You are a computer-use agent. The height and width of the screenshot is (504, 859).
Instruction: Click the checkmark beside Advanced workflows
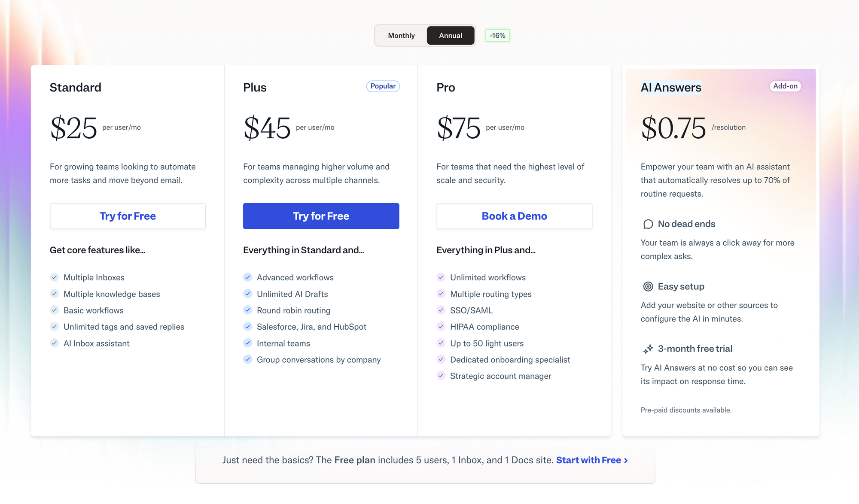click(x=248, y=277)
